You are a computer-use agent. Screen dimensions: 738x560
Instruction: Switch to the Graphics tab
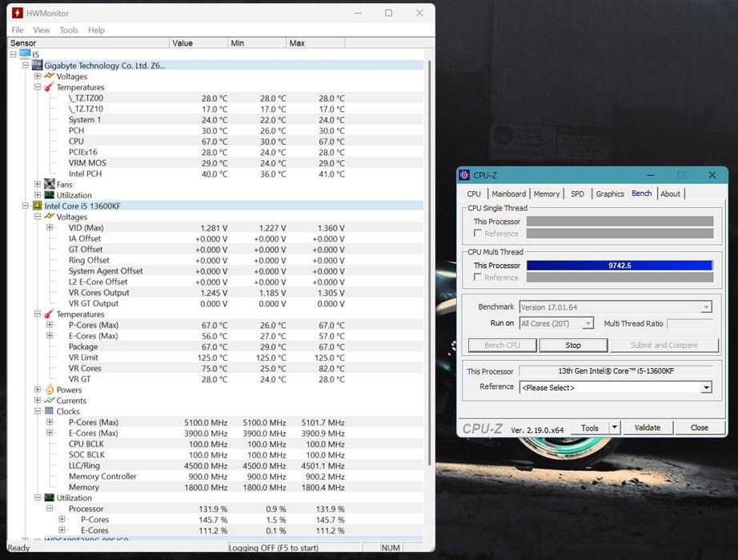pos(609,194)
